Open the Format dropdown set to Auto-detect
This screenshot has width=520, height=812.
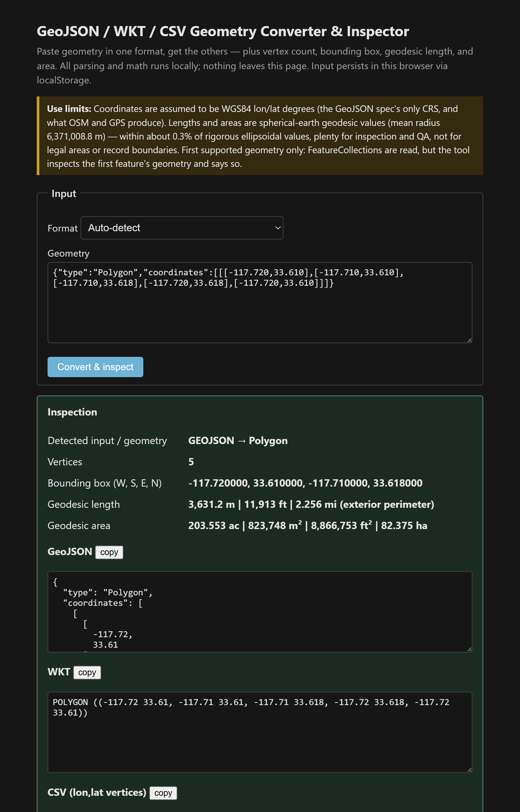(182, 228)
